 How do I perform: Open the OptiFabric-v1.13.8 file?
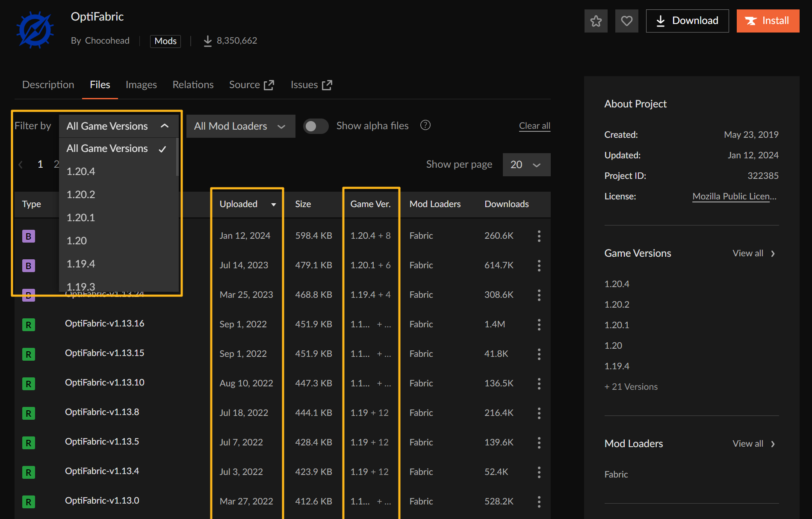click(x=102, y=412)
